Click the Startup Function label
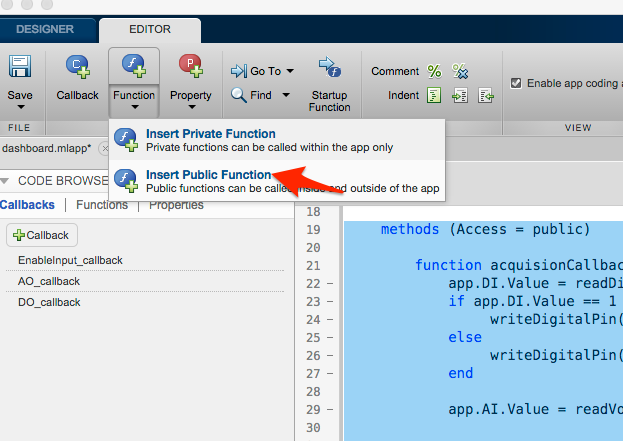Image resolution: width=623 pixels, height=441 pixels. click(330, 101)
